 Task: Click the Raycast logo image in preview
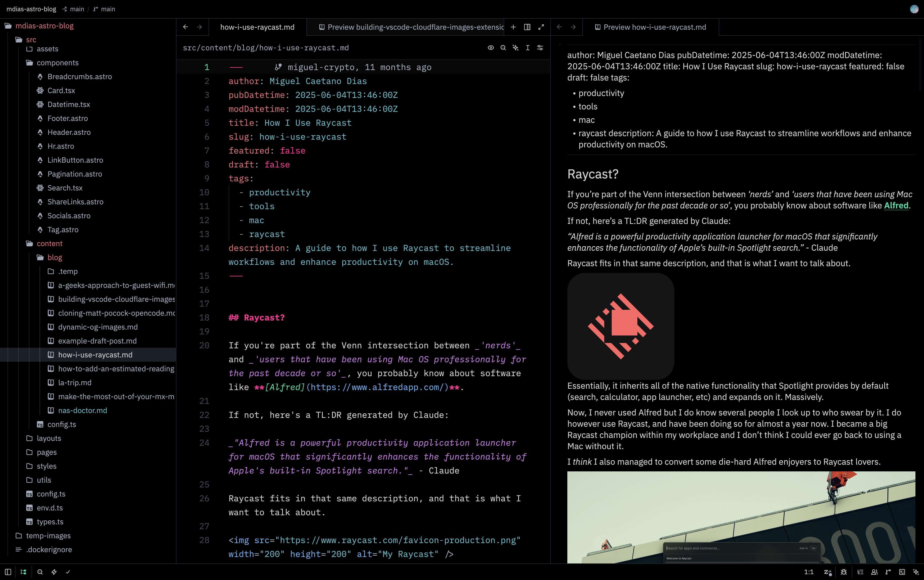pyautogui.click(x=621, y=326)
